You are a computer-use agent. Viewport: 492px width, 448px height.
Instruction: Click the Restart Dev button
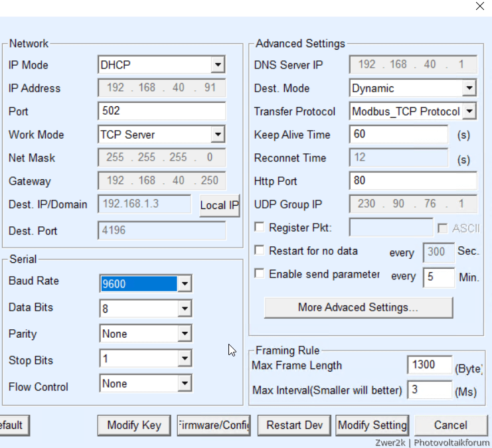click(293, 425)
